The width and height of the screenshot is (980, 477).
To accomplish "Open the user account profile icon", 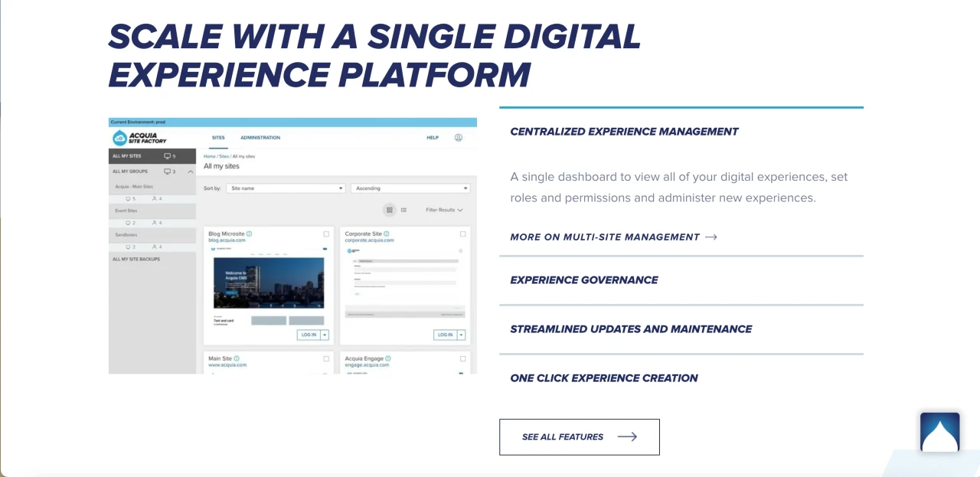I will pyautogui.click(x=459, y=138).
